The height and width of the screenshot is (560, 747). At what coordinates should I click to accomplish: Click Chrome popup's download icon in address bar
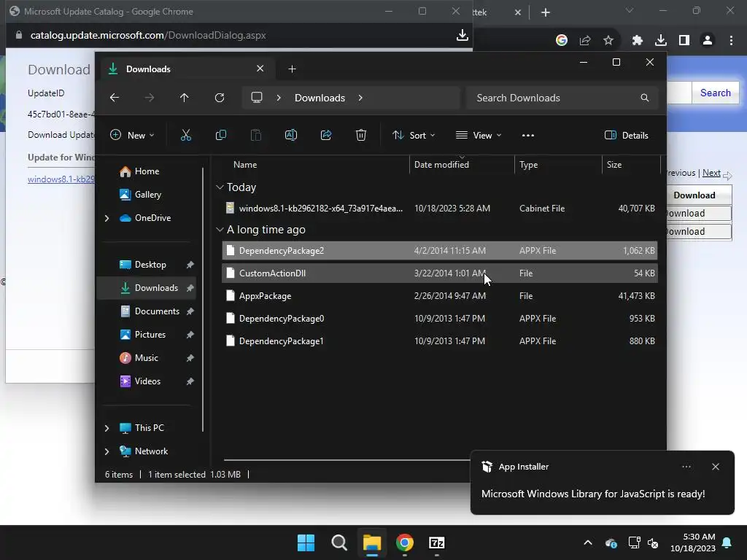462,35
